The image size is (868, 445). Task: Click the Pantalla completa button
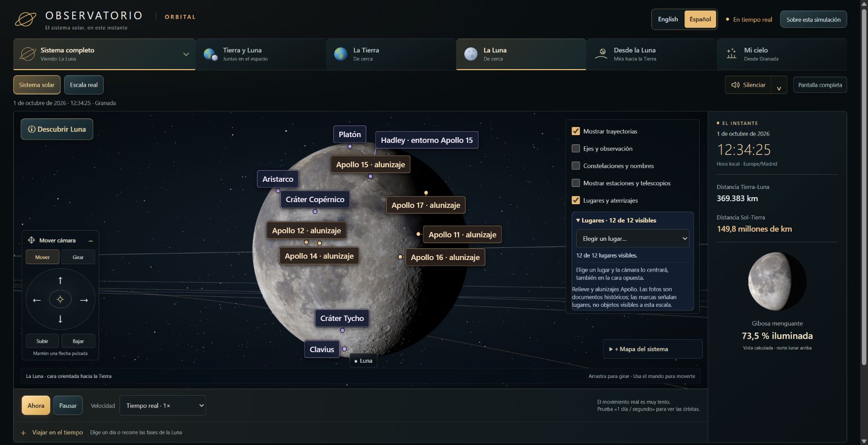click(820, 85)
